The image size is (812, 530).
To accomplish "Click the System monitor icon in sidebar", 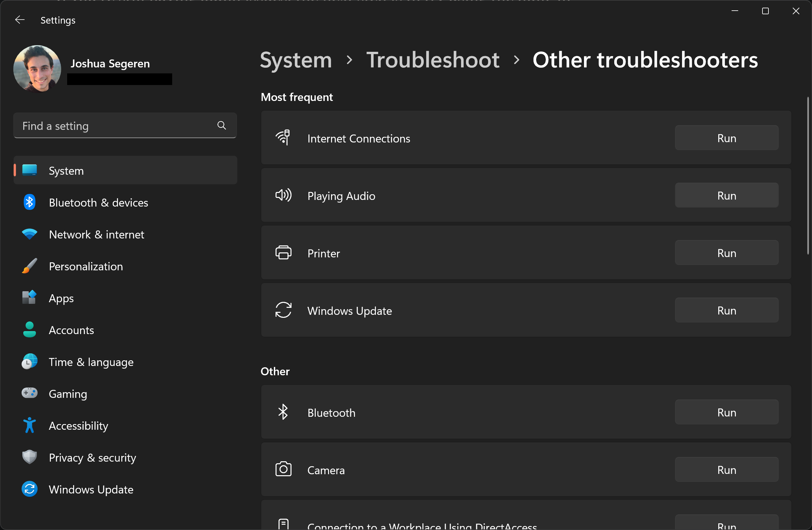I will pos(30,170).
